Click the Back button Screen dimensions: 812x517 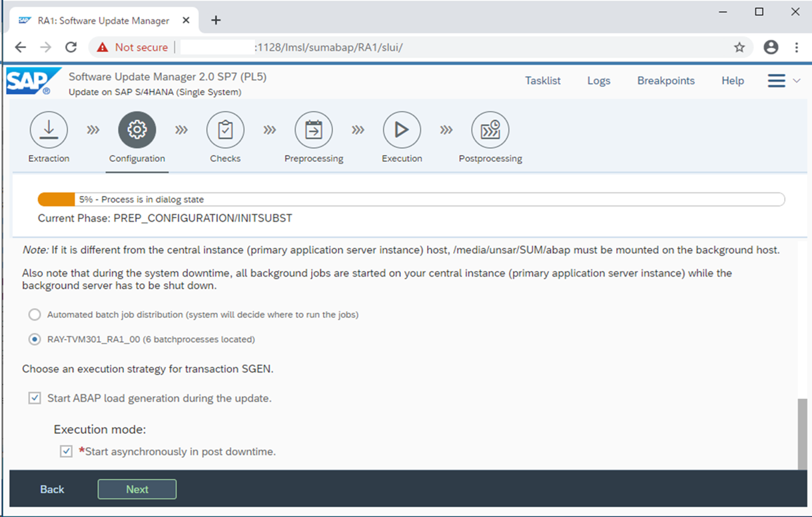coord(52,489)
